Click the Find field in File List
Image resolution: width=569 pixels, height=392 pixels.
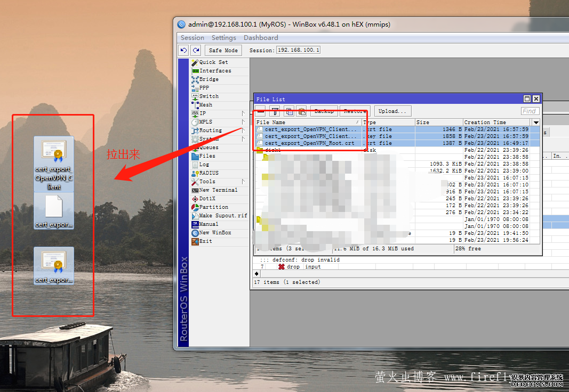click(x=530, y=111)
